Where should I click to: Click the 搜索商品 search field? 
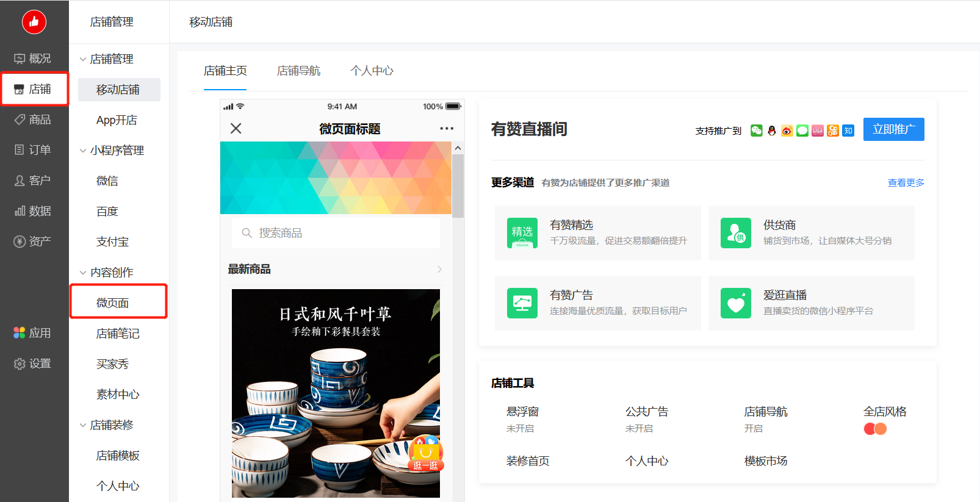click(336, 233)
